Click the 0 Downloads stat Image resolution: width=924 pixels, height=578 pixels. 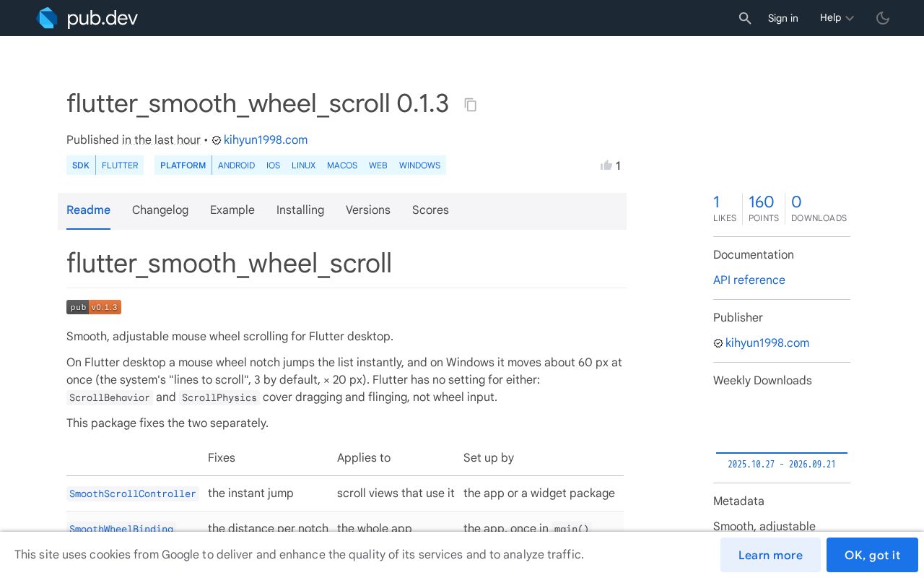(819, 208)
